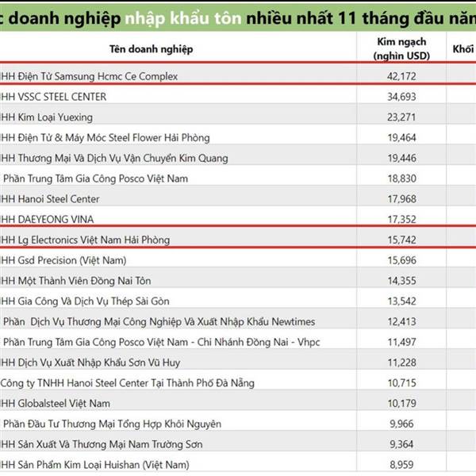
Task: Select Kim Loại Yuexing company name
Action: click(46, 117)
